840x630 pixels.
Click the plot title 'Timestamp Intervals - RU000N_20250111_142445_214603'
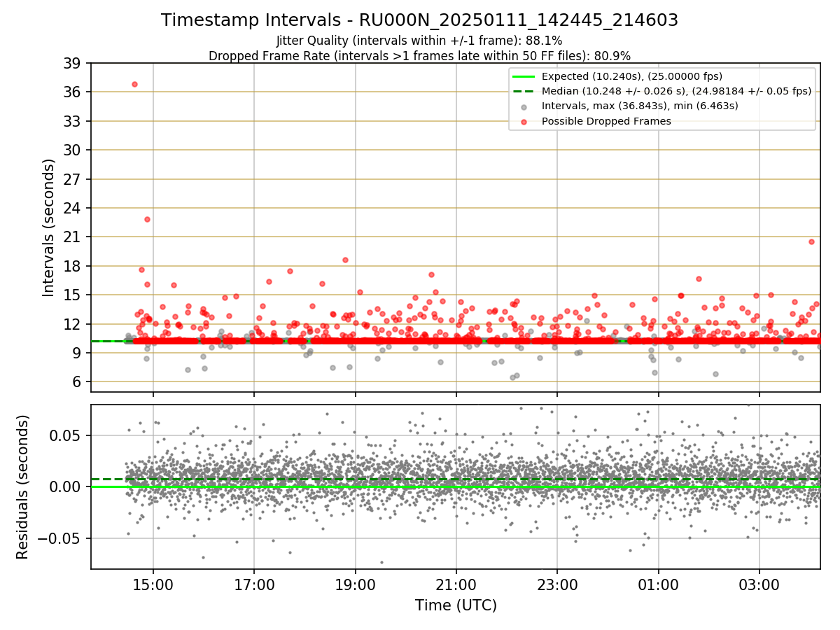(419, 20)
